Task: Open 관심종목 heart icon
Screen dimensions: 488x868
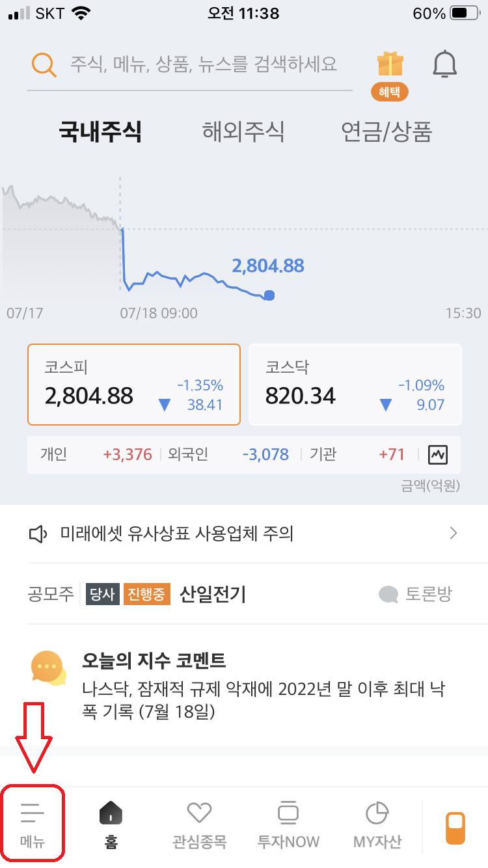Action: click(199, 824)
